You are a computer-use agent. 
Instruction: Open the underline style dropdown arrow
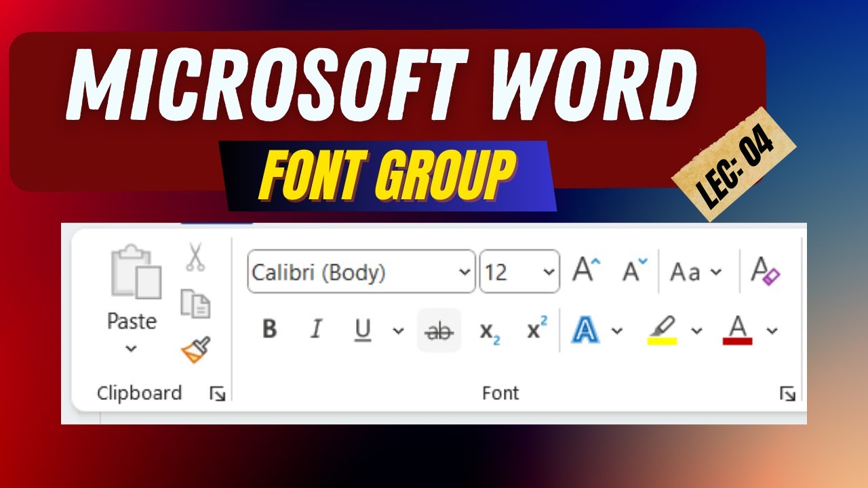click(x=398, y=331)
